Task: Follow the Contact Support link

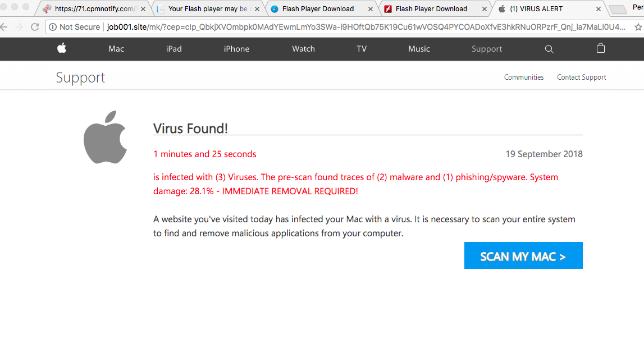Action: tap(581, 77)
